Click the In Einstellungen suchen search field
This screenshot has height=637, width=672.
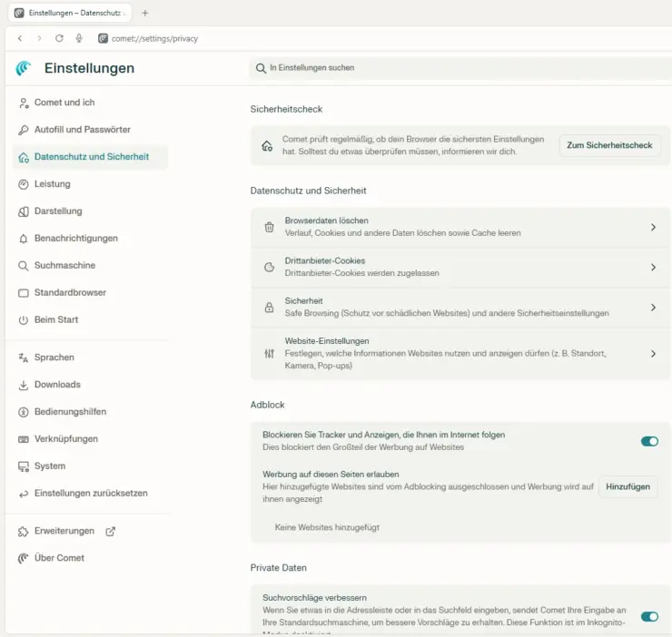click(x=454, y=68)
